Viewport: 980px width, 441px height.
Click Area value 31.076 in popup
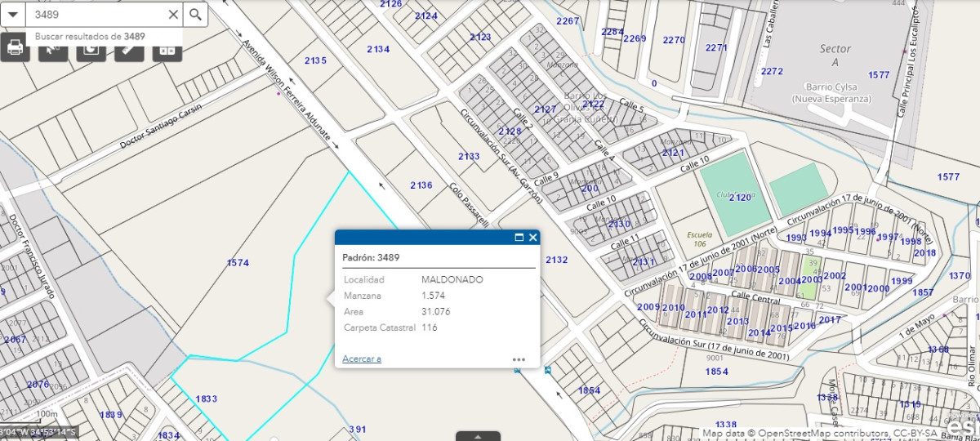[436, 311]
